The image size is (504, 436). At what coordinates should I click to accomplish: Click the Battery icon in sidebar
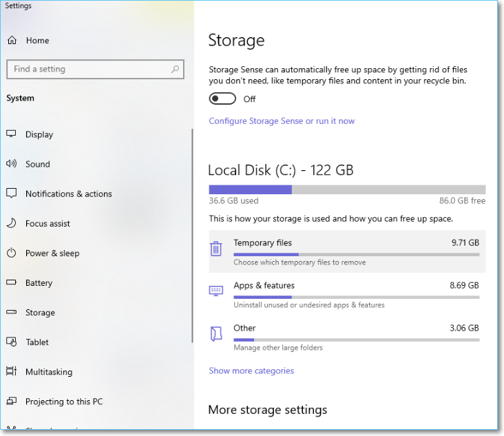tap(12, 282)
